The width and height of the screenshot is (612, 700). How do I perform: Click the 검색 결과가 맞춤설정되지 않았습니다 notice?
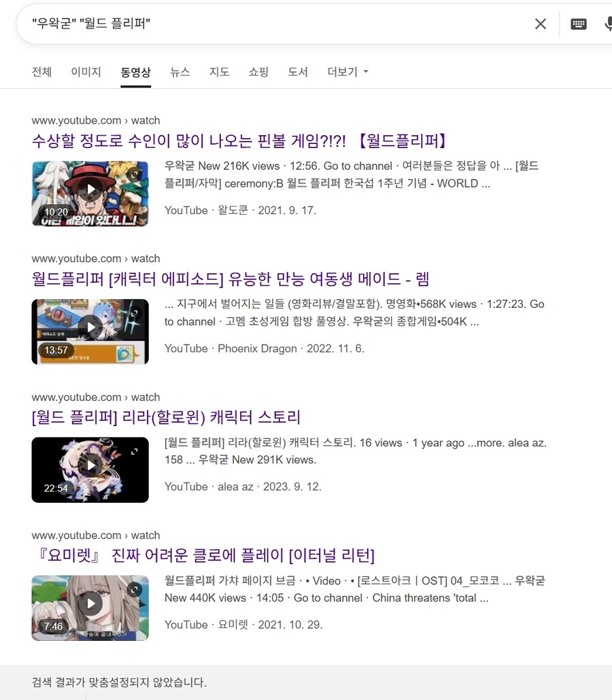(x=119, y=682)
